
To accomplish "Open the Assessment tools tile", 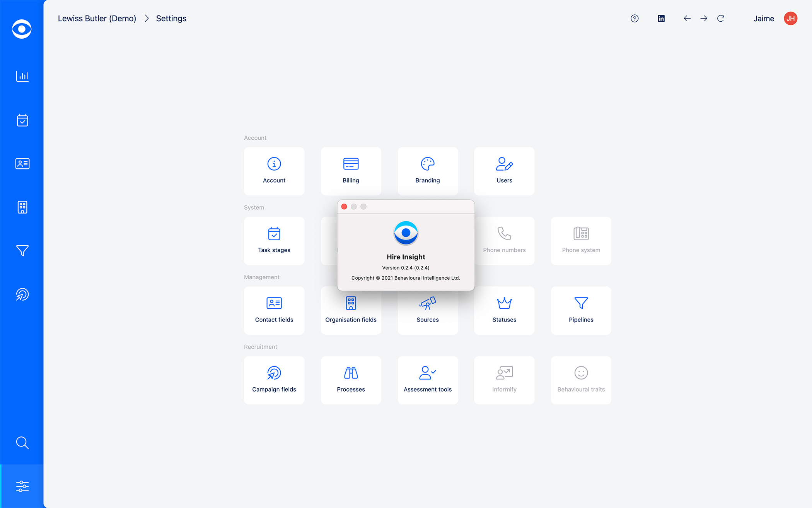I will point(428,380).
